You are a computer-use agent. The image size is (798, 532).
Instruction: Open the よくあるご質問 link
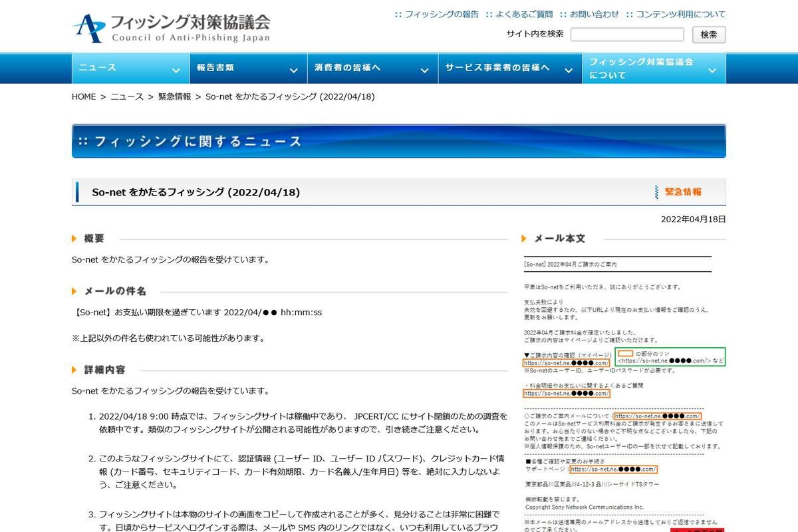click(x=524, y=14)
